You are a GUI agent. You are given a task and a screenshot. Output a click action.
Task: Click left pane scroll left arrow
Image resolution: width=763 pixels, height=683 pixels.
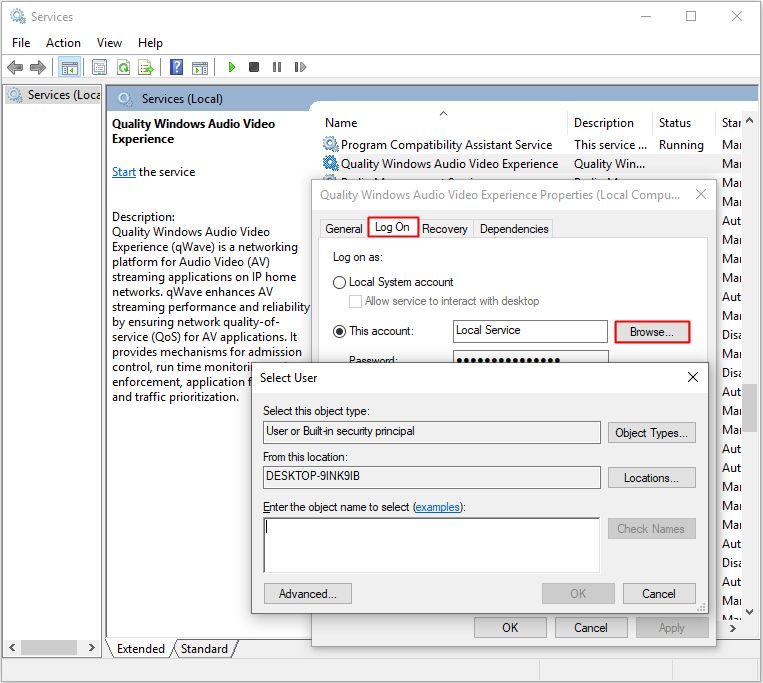click(x=12, y=647)
